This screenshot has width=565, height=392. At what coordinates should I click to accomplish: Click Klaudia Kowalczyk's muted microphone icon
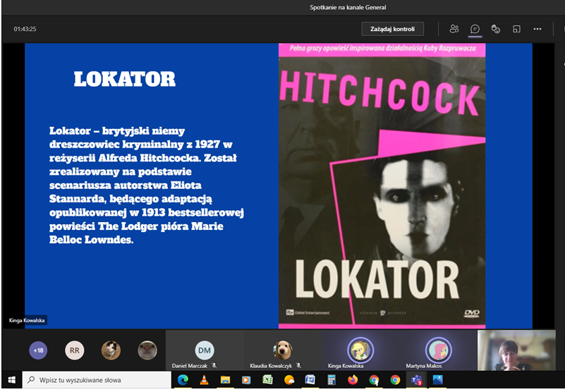(298, 366)
